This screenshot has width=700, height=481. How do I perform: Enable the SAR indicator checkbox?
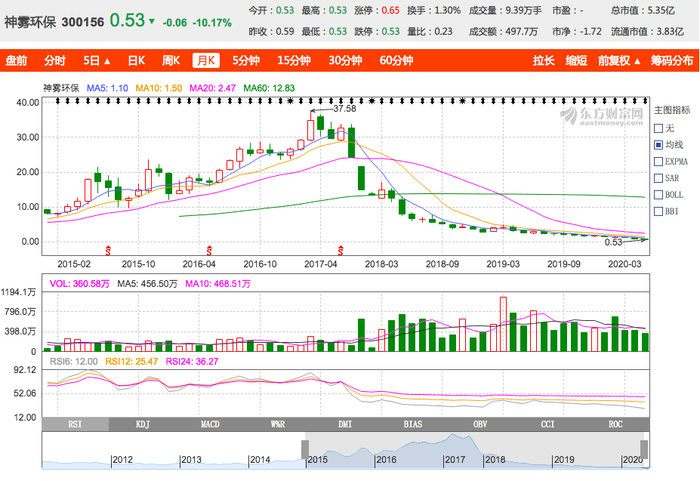point(658,178)
